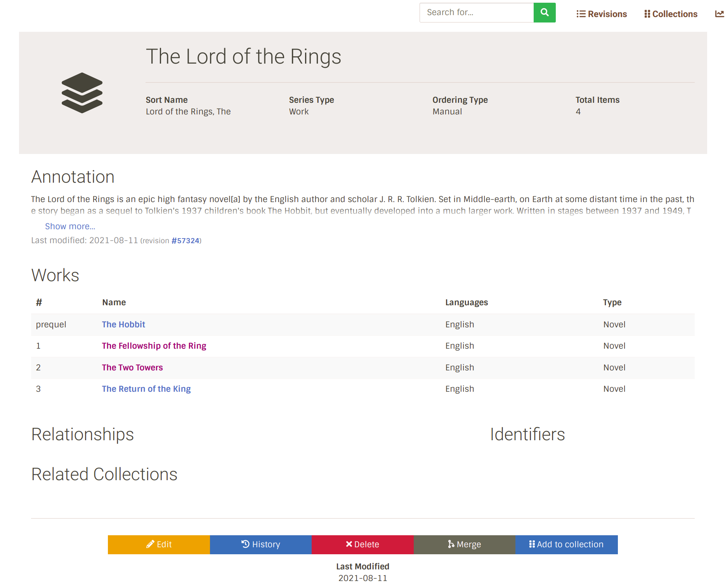The height and width of the screenshot is (588, 725).
Task: Select English language for The Hobbit row
Action: [x=460, y=324]
